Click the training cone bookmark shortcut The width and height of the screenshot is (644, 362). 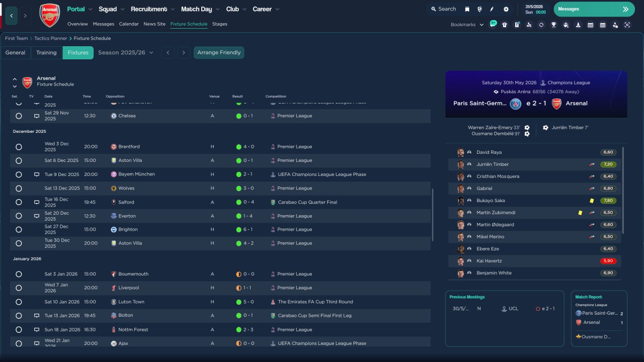pyautogui.click(x=578, y=25)
